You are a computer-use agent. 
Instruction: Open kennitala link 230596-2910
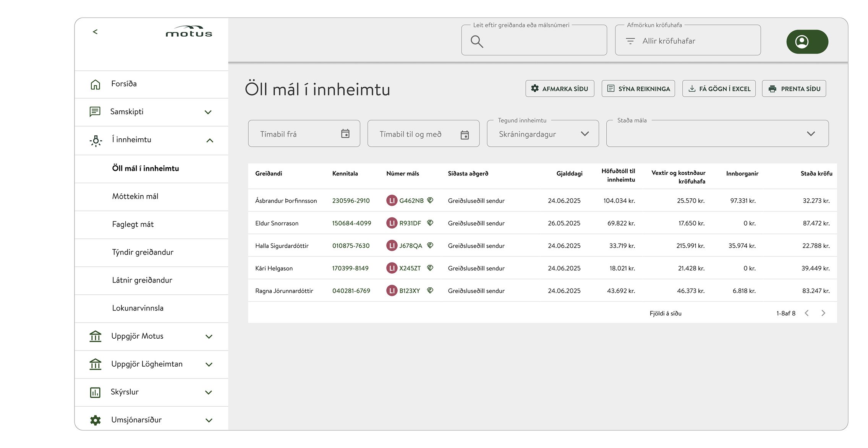(351, 201)
